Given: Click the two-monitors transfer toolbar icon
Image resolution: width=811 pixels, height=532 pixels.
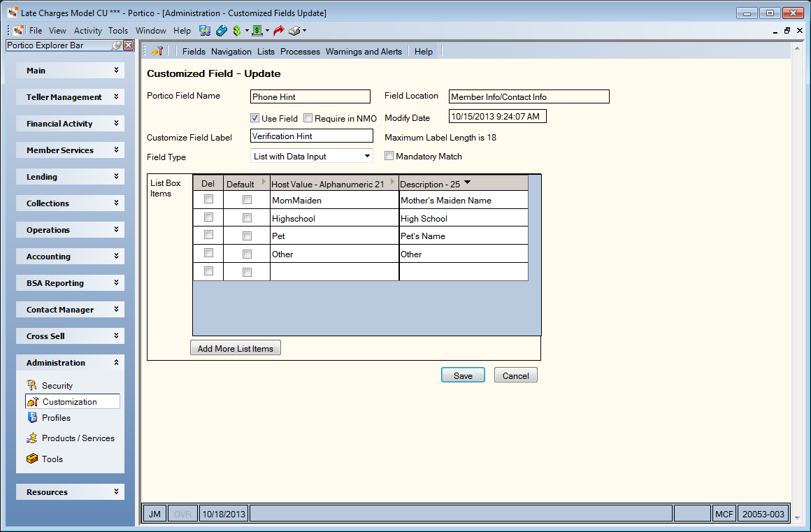Looking at the screenshot, I should point(205,31).
